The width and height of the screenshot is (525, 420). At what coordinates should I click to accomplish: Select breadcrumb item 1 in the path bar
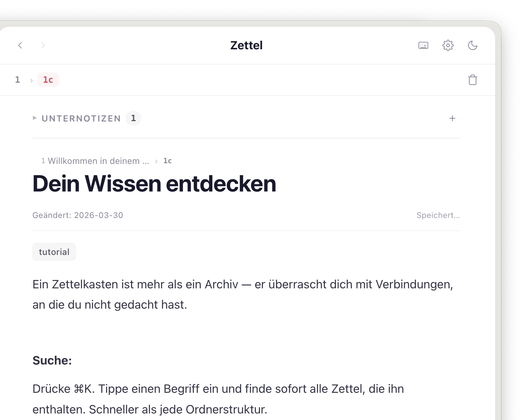[x=17, y=80]
